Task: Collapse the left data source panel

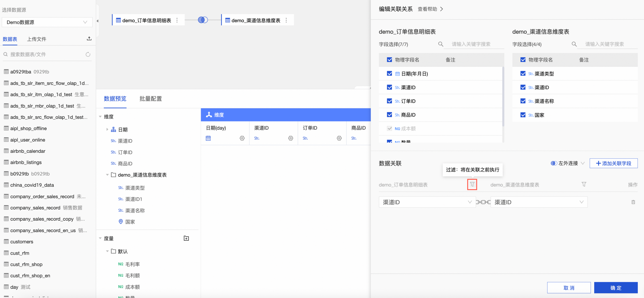Action: click(x=98, y=21)
